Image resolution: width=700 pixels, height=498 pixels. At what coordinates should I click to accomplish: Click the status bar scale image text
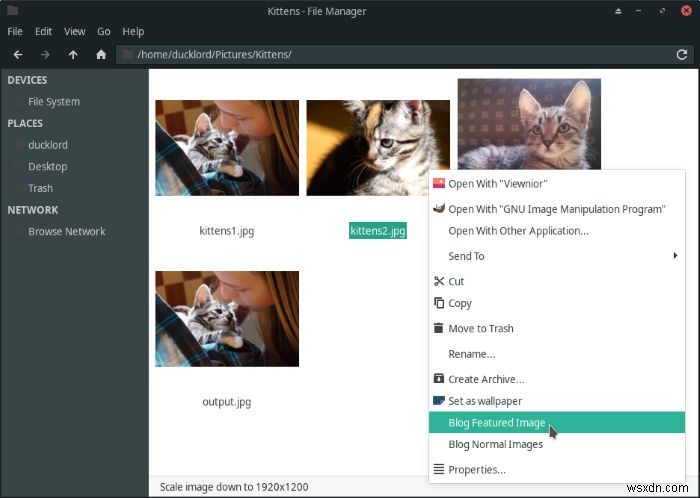[234, 487]
